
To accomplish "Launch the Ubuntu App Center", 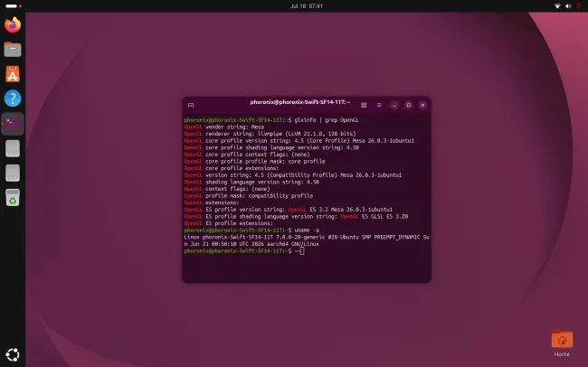I will coord(13,74).
